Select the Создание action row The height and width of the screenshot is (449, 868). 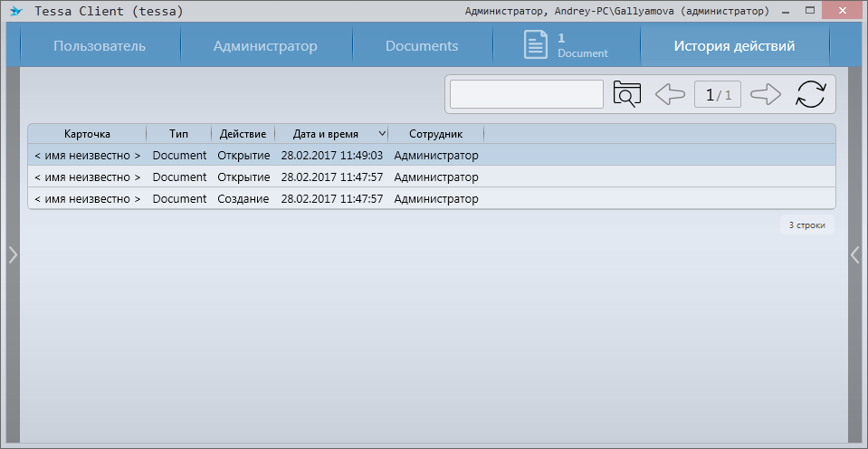pos(243,198)
